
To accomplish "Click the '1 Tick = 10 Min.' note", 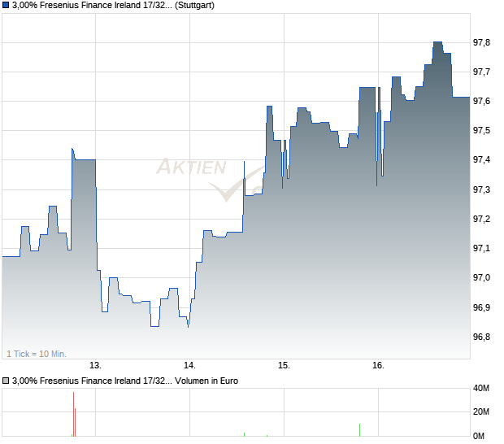I will click(x=37, y=354).
